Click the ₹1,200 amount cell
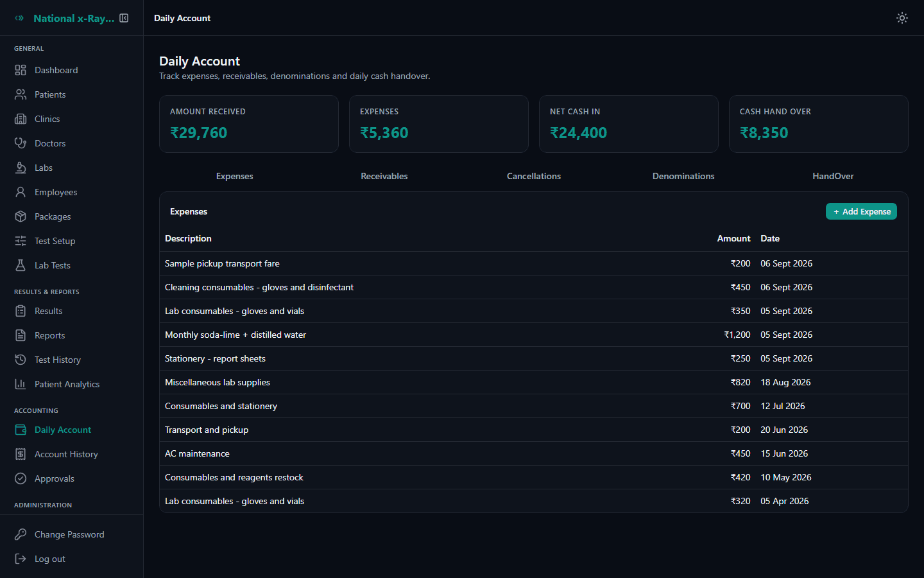 click(737, 335)
